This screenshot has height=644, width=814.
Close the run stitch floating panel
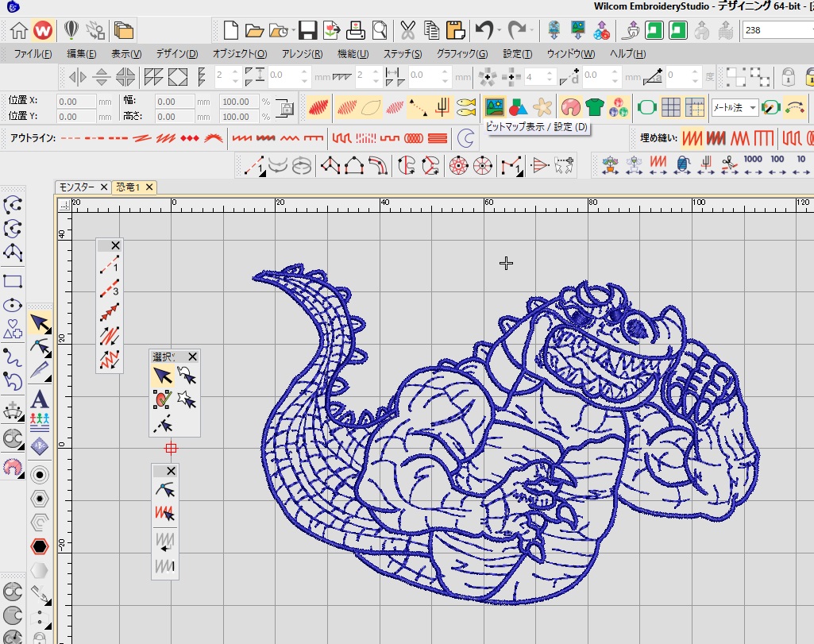[x=115, y=245]
